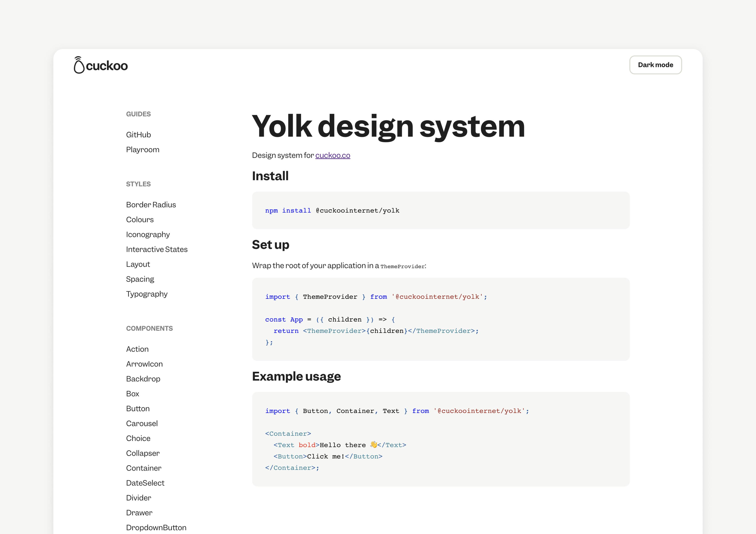Click the npm install code block
Image resolution: width=756 pixels, height=534 pixels.
pyautogui.click(x=440, y=210)
